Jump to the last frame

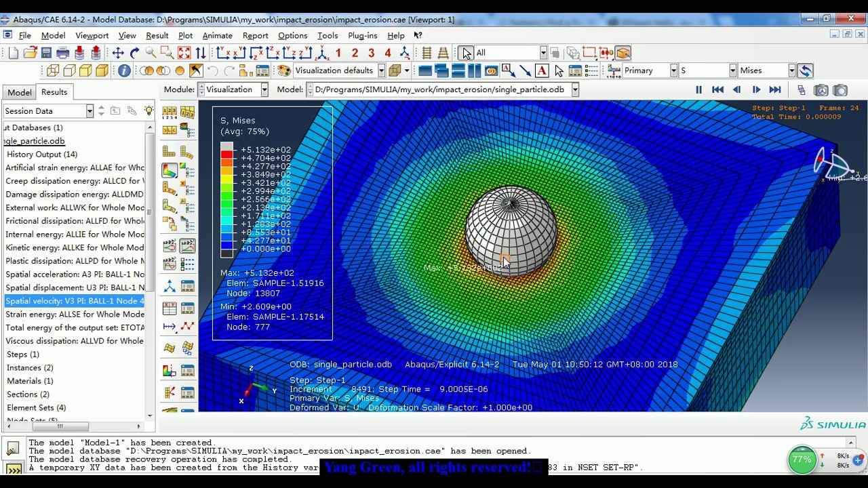click(775, 89)
